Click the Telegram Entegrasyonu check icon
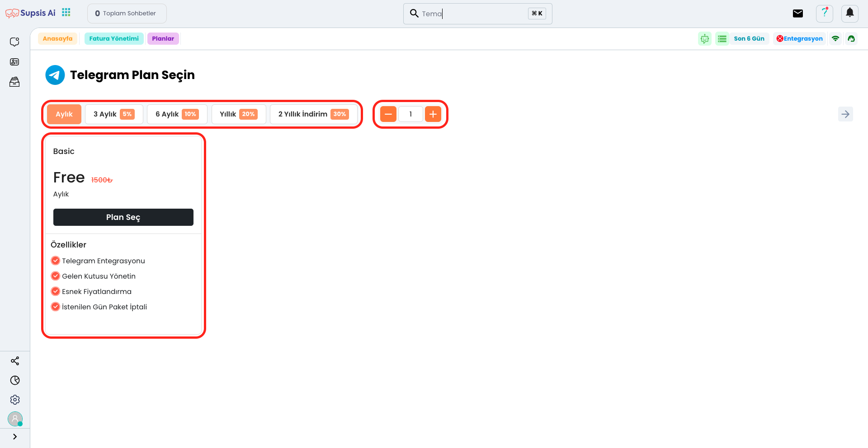Image resolution: width=868 pixels, height=448 pixels. (x=56, y=261)
